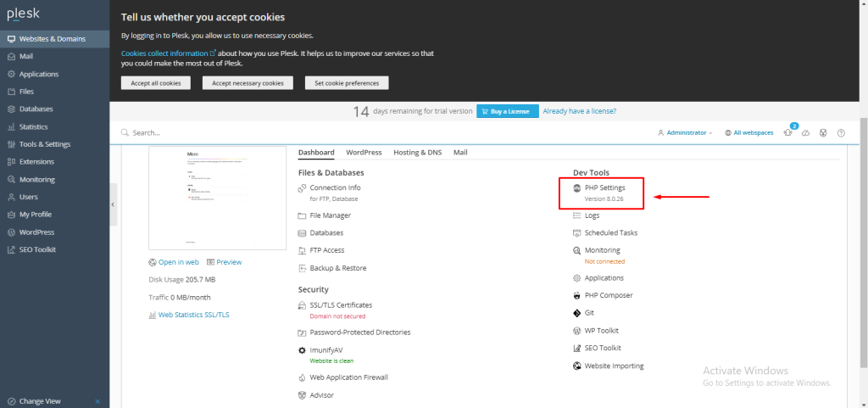The image size is (868, 408).
Task: Click Accept all cookies button
Action: point(156,83)
